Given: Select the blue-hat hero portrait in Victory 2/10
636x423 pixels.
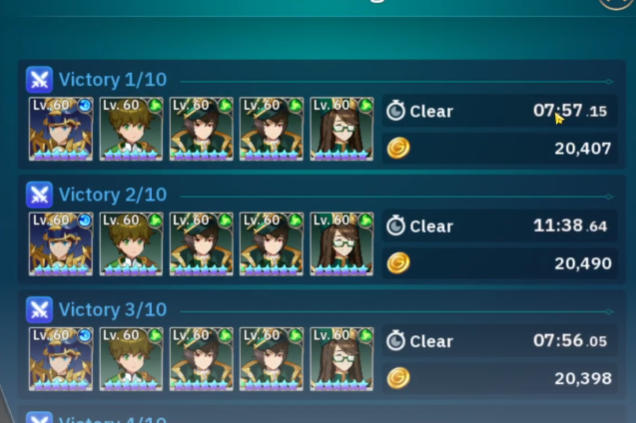Looking at the screenshot, I should (x=61, y=244).
